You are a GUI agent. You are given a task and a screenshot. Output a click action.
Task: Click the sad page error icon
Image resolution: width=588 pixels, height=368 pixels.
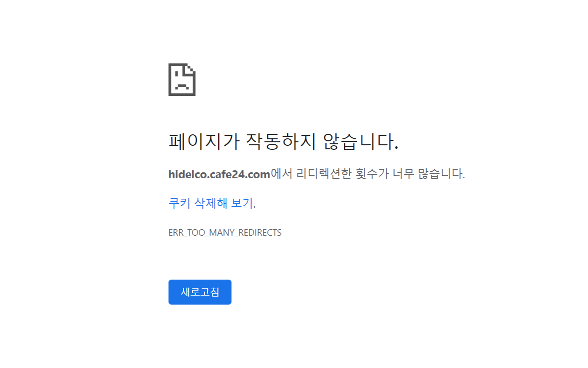tap(182, 79)
